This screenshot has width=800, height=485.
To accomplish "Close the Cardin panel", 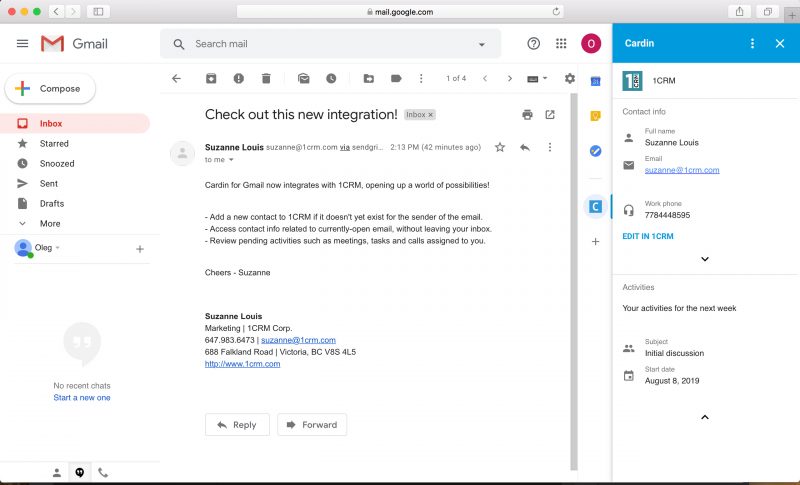I will [780, 43].
